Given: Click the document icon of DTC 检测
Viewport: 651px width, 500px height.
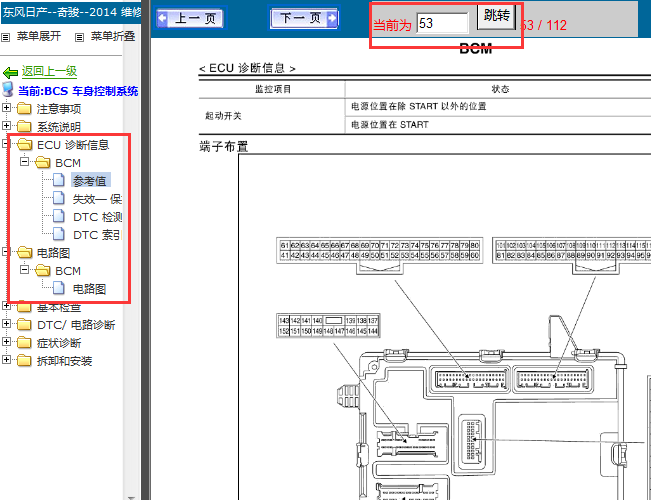Looking at the screenshot, I should click(59, 216).
